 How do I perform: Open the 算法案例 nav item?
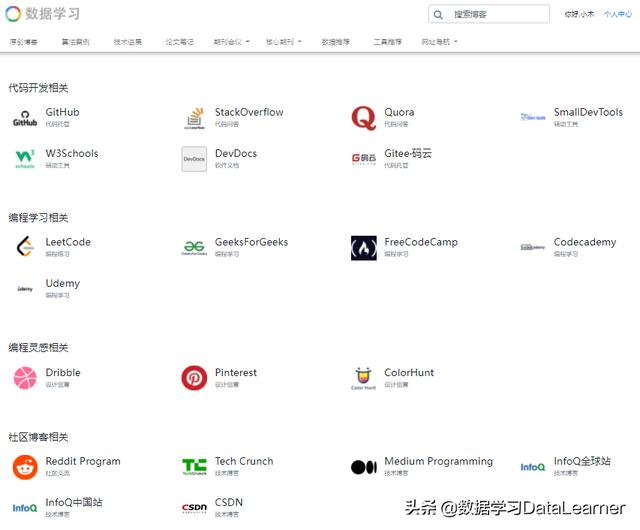tap(76, 42)
